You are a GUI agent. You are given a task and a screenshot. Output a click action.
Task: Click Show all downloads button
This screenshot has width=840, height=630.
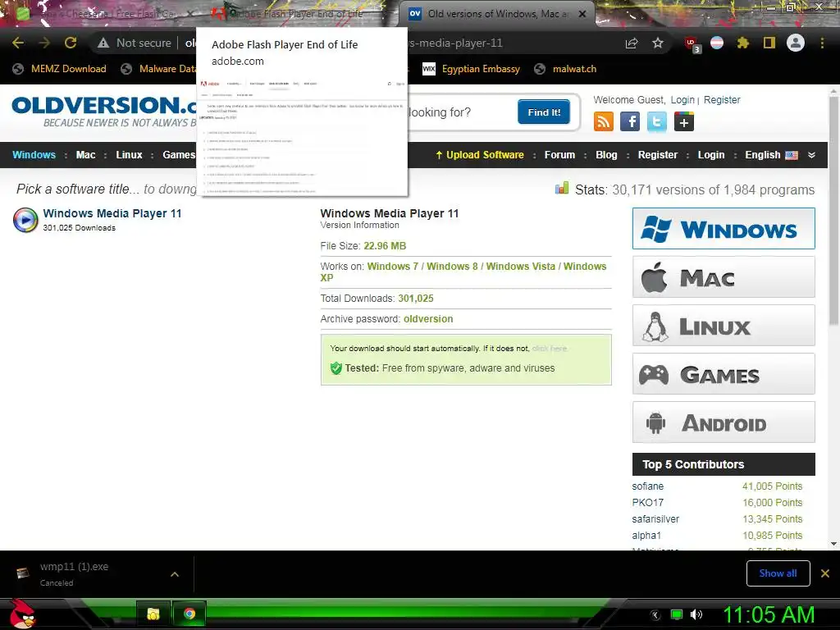click(x=778, y=573)
